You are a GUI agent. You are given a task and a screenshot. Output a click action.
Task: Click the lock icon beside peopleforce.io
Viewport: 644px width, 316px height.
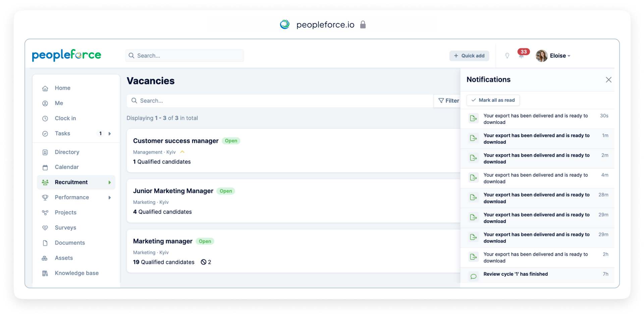click(363, 25)
